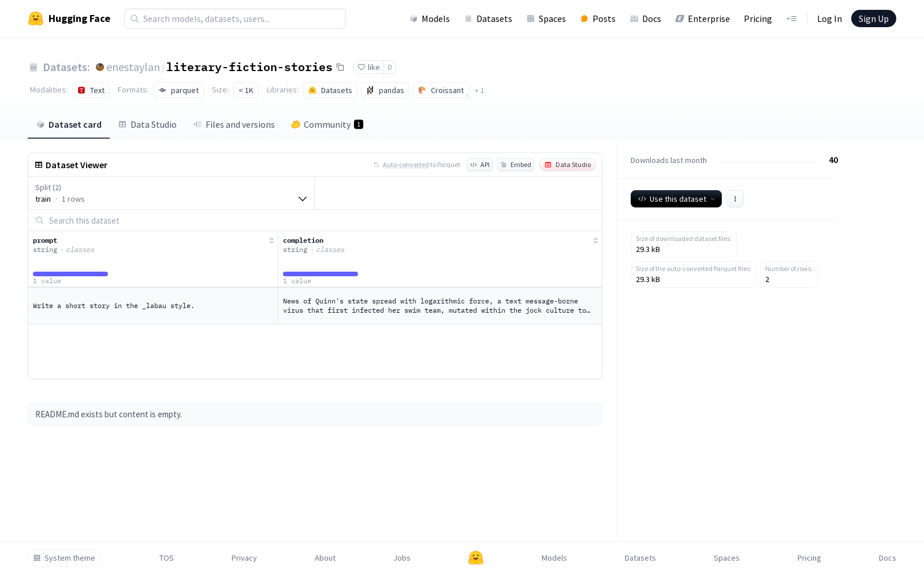Click the like count number

390,67
